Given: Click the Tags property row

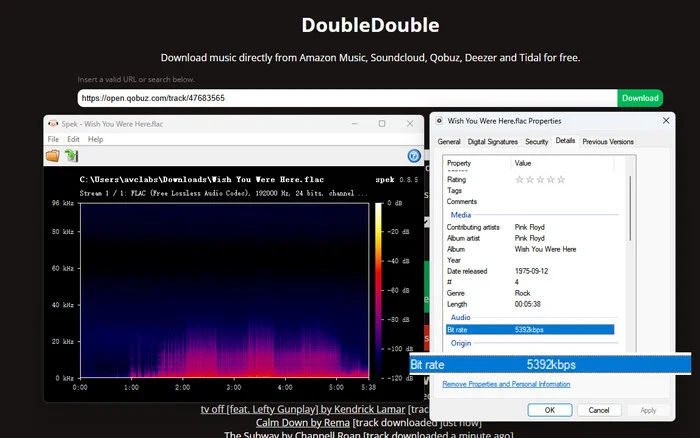Looking at the screenshot, I should tap(530, 191).
